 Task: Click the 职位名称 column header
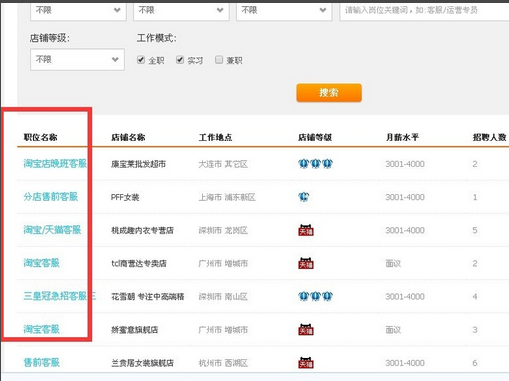pos(40,137)
